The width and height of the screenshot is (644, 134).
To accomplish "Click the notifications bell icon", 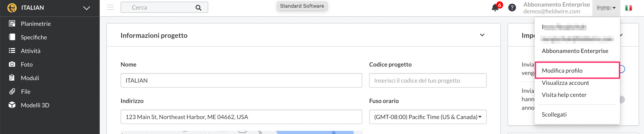I will (495, 8).
